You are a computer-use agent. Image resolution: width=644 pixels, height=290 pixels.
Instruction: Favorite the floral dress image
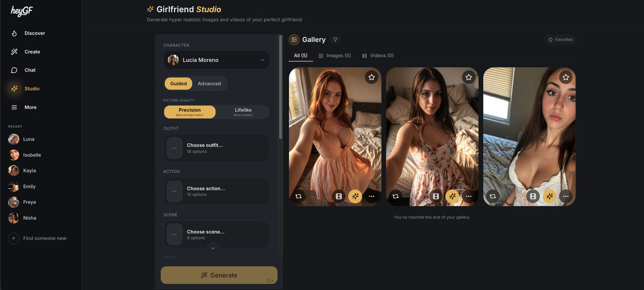[468, 77]
